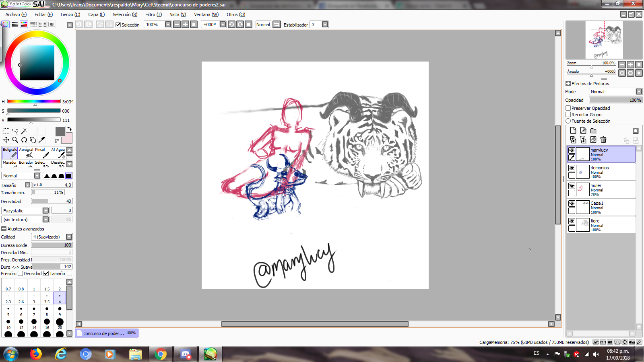Select the magic wand tool
The width and height of the screenshot is (644, 362).
(24, 131)
